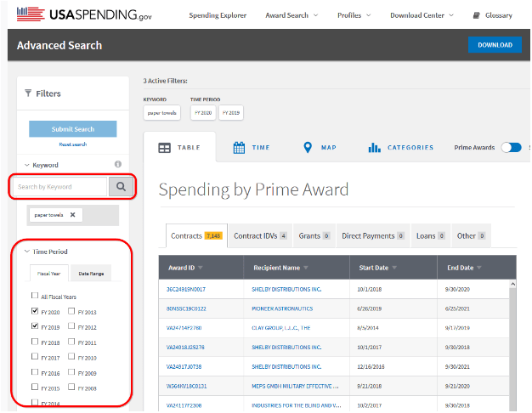Check the All Fiscal Years checkbox

coord(35,295)
